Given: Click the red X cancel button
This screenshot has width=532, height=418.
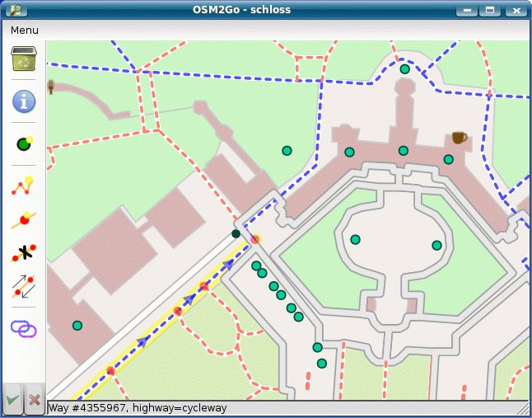Looking at the screenshot, I should pos(35,400).
